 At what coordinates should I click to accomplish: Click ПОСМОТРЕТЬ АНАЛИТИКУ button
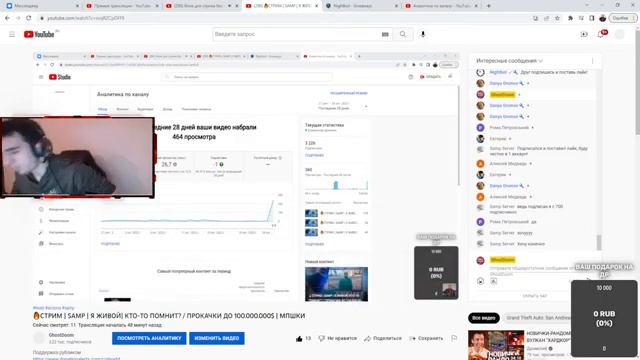(149, 338)
